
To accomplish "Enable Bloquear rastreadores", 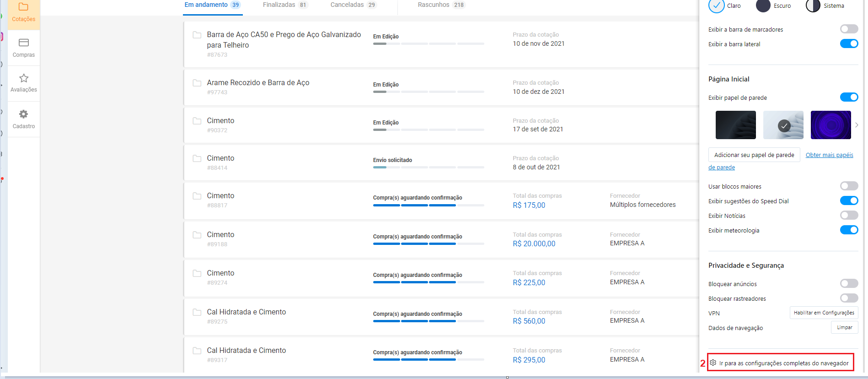I will point(849,298).
